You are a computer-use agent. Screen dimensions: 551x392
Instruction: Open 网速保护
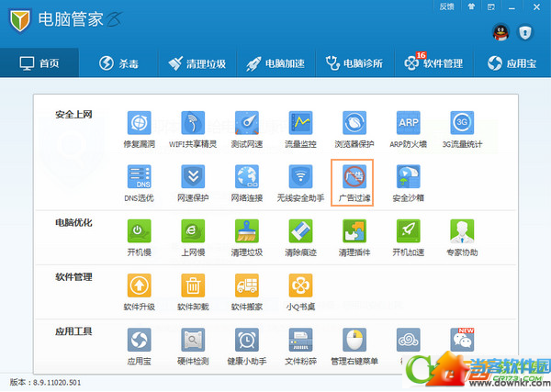click(193, 184)
